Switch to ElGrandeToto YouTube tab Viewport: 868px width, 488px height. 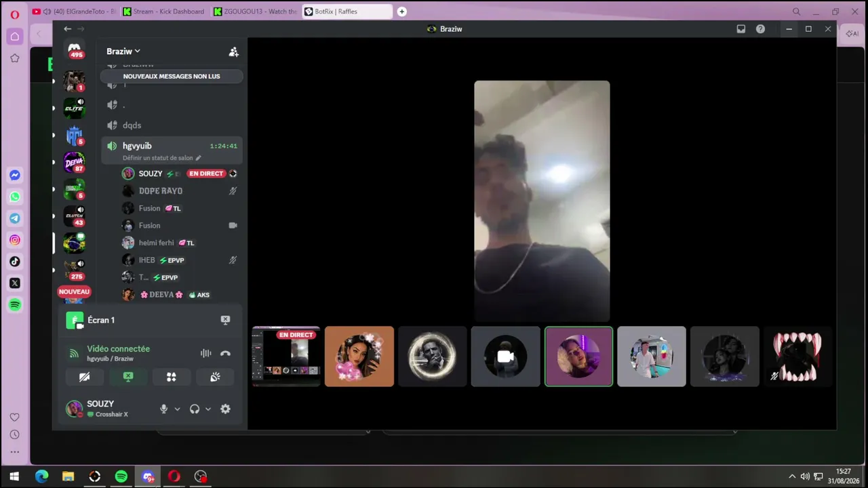[x=75, y=12]
